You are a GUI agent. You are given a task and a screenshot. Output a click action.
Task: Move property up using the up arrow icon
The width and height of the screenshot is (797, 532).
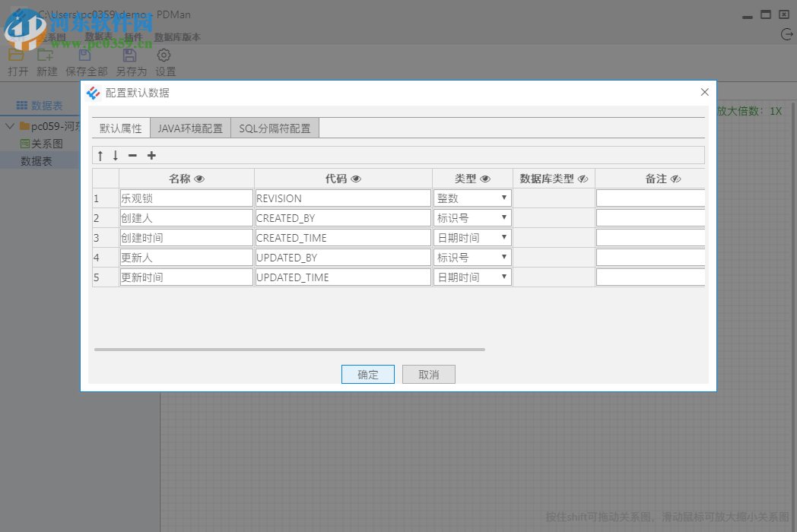pos(100,154)
